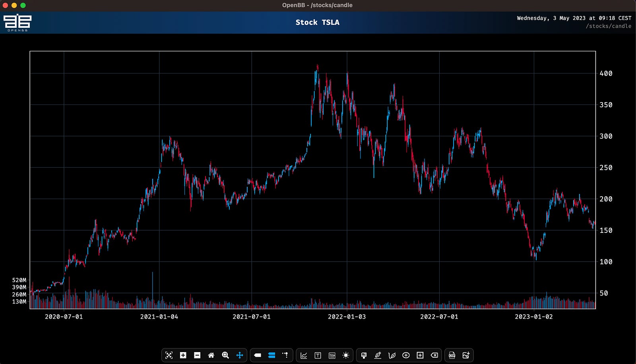Click the 2022-07-01 axis label
The height and width of the screenshot is (364, 636).
tap(439, 317)
